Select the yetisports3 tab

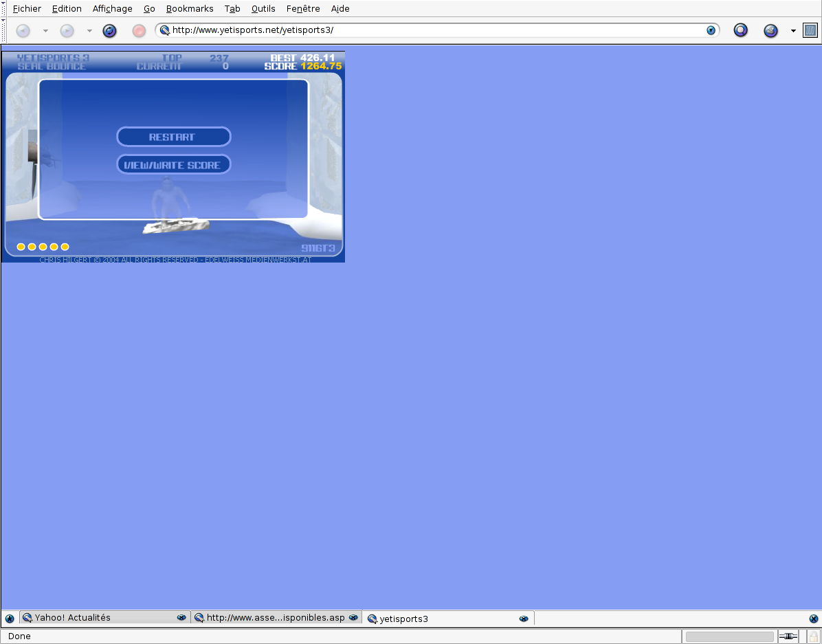coord(449,619)
